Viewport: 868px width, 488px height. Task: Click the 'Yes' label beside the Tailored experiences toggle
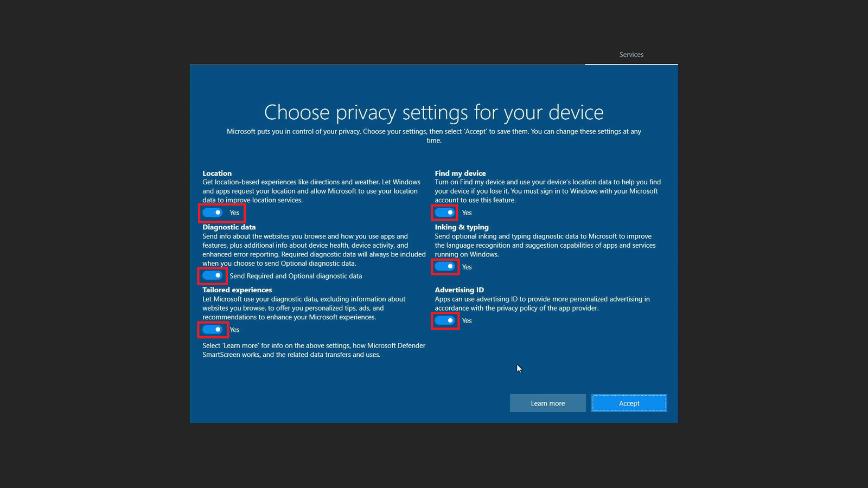(x=234, y=330)
